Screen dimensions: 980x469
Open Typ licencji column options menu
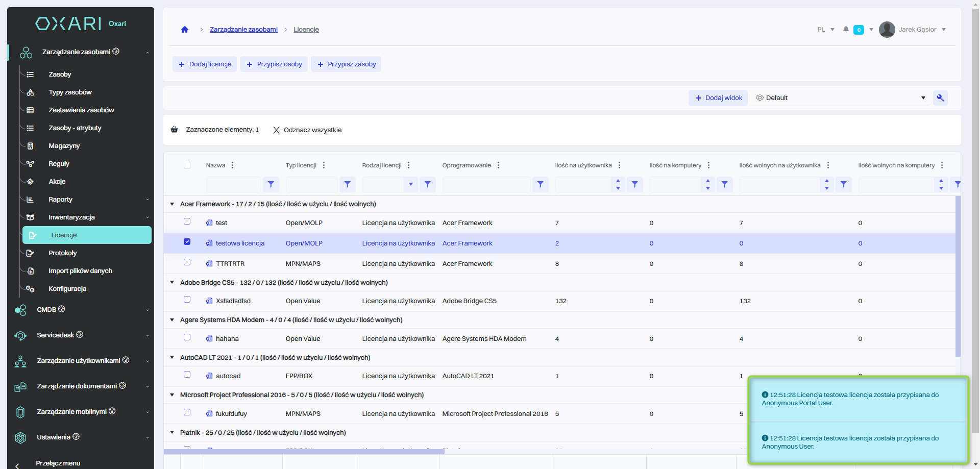coord(324,165)
